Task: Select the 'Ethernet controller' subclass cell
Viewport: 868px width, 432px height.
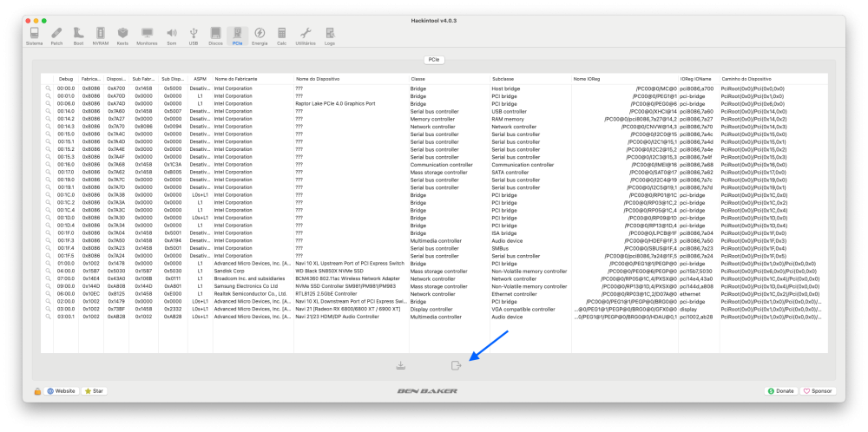Action: click(514, 294)
